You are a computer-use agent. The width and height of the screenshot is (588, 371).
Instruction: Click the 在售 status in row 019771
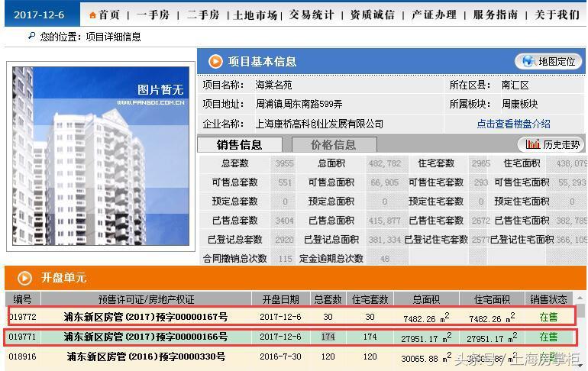548,337
